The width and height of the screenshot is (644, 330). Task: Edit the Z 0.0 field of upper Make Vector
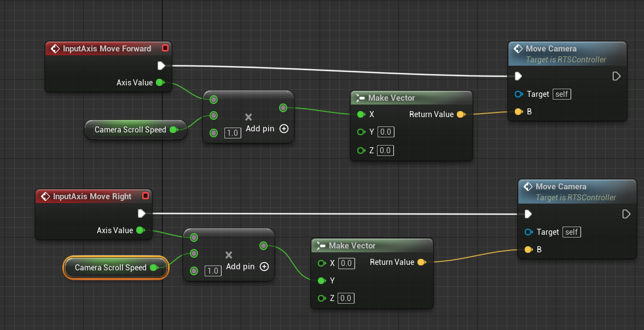(385, 150)
